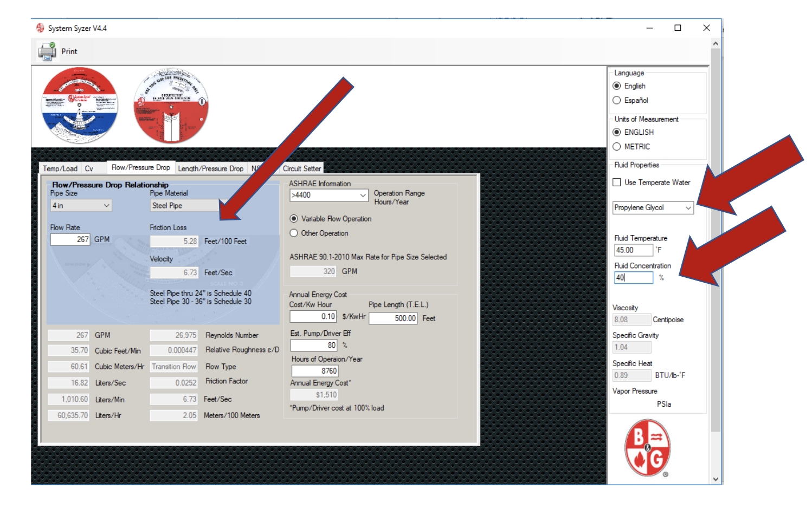Viewport: 812px width, 508px height.
Task: Click the Transition Flow value
Action: coord(174,367)
